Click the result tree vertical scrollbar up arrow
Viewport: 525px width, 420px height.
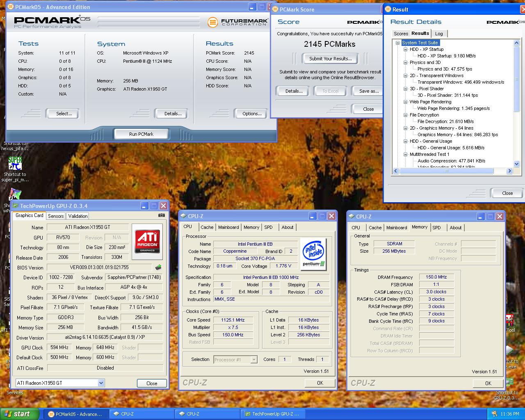pyautogui.click(x=516, y=43)
